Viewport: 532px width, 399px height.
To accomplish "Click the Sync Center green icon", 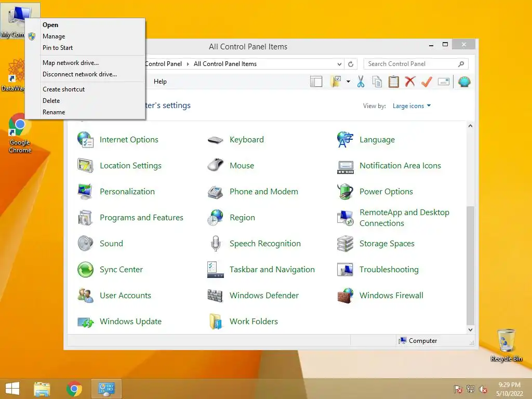I will (86, 270).
